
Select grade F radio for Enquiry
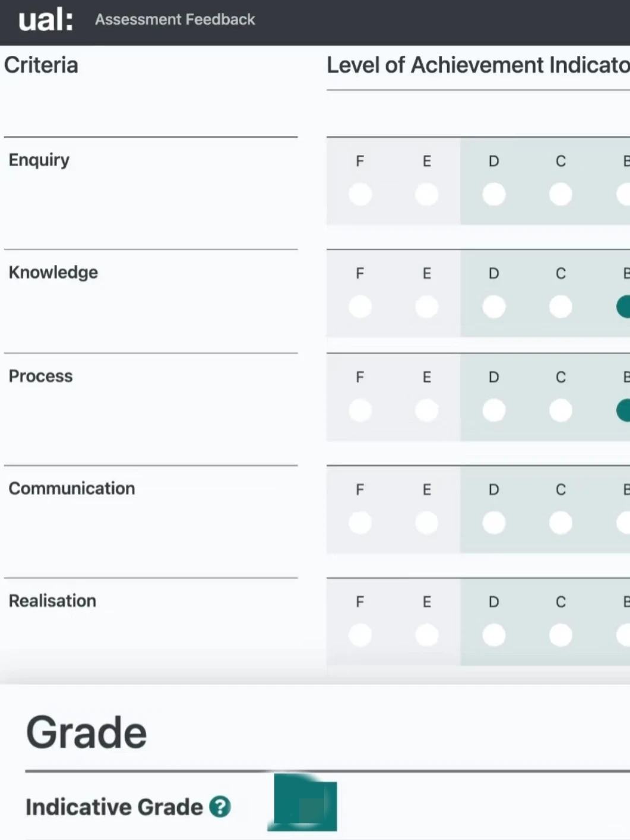pyautogui.click(x=360, y=194)
